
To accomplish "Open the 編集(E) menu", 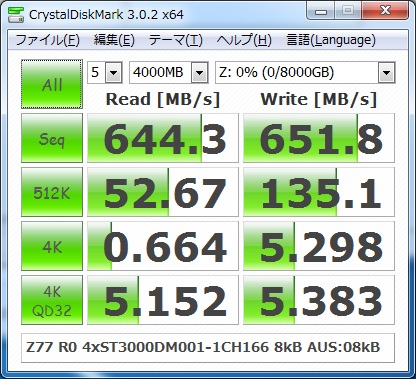I will coord(114,40).
